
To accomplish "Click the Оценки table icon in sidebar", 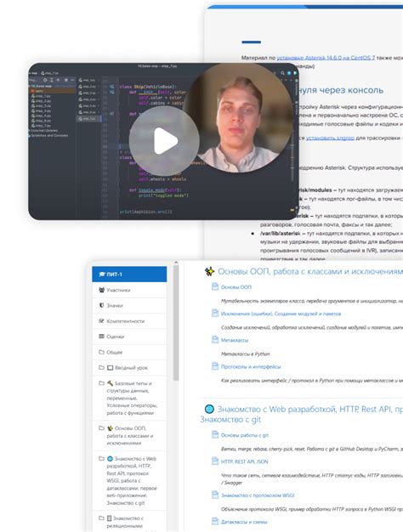I will [x=101, y=337].
